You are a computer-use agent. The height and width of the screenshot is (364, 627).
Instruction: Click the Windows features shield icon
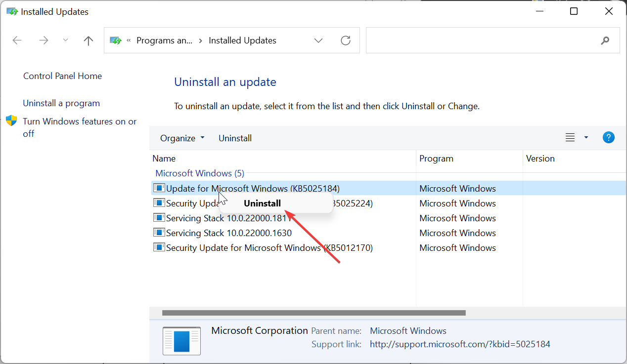click(x=11, y=120)
